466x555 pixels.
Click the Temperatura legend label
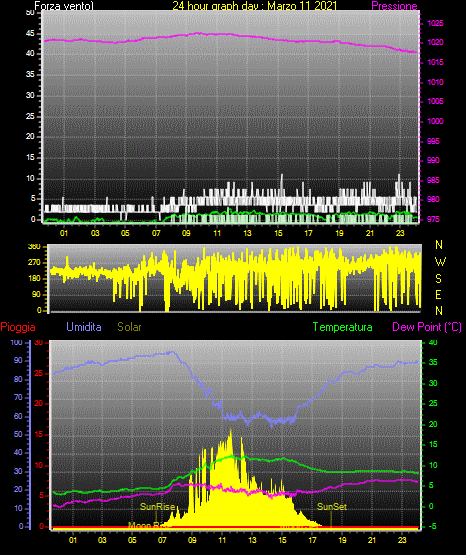point(342,327)
